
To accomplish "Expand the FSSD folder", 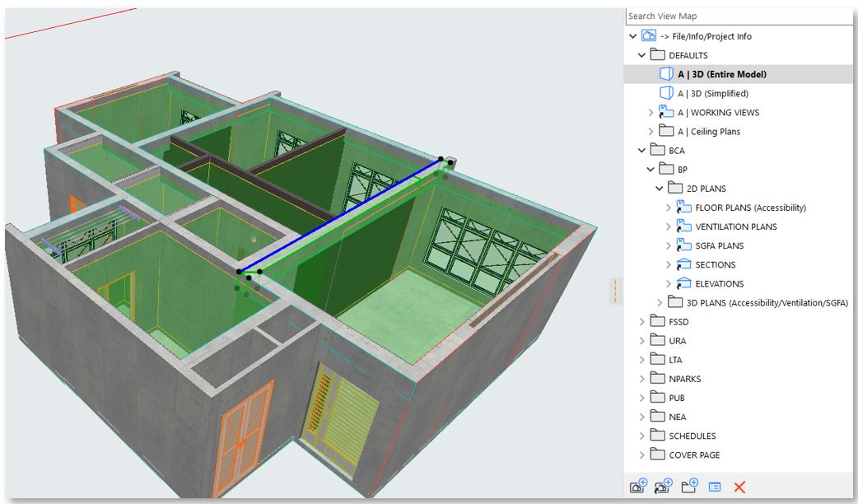I will pyautogui.click(x=642, y=322).
